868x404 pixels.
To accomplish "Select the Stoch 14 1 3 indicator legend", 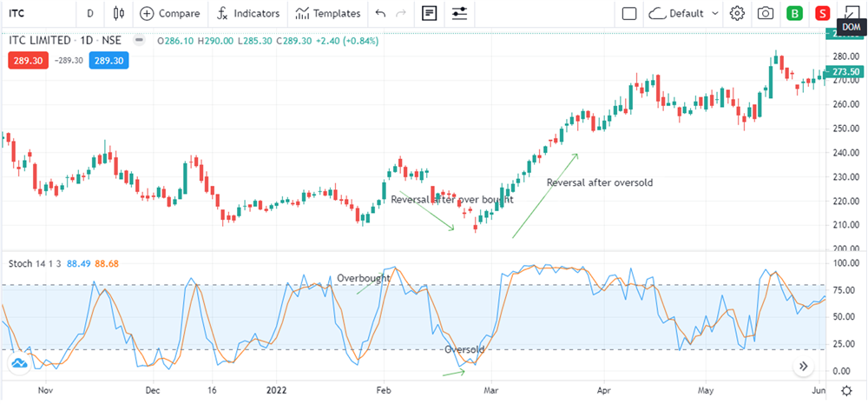I will click(35, 264).
